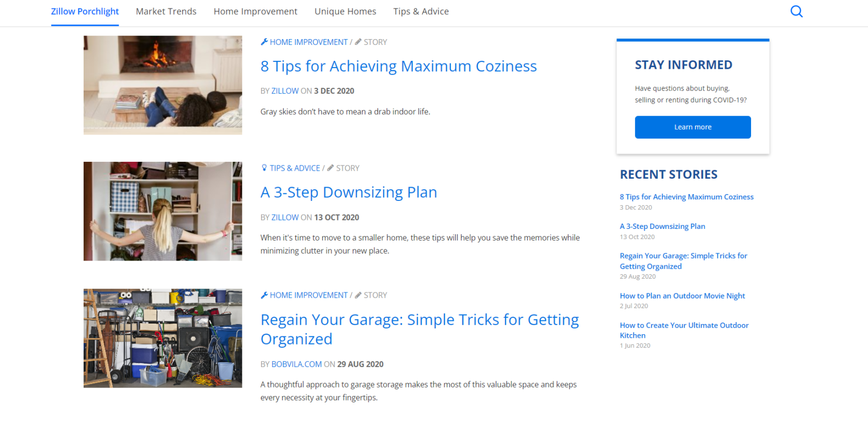Click sidebar date '1 Jun 2020'

[635, 346]
